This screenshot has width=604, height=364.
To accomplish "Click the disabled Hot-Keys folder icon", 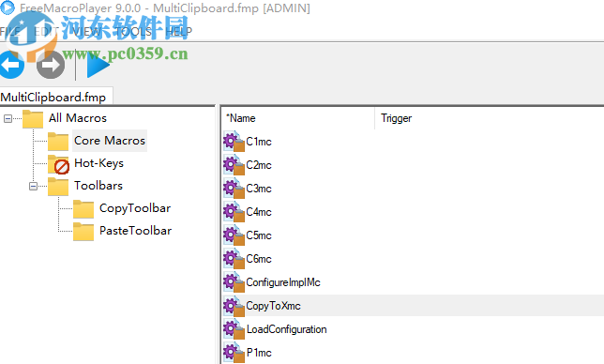I will 58,164.
